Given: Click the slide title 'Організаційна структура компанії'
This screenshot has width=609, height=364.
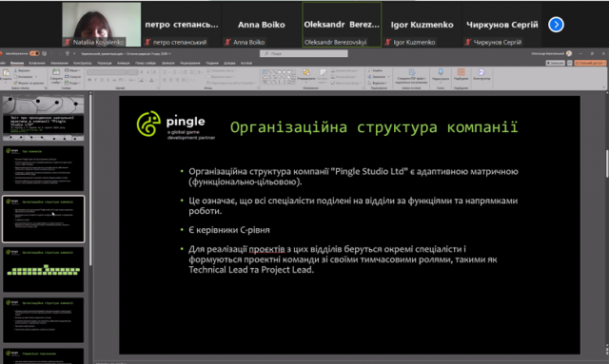Looking at the screenshot, I should pos(374,127).
